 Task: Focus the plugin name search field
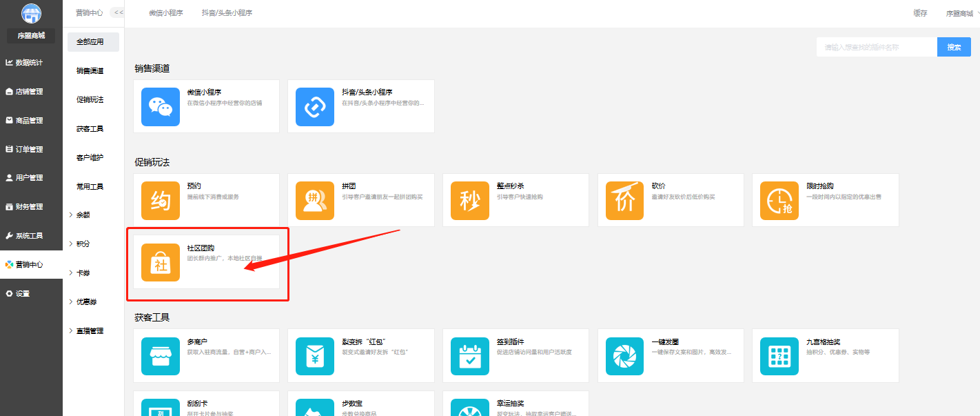click(877, 47)
